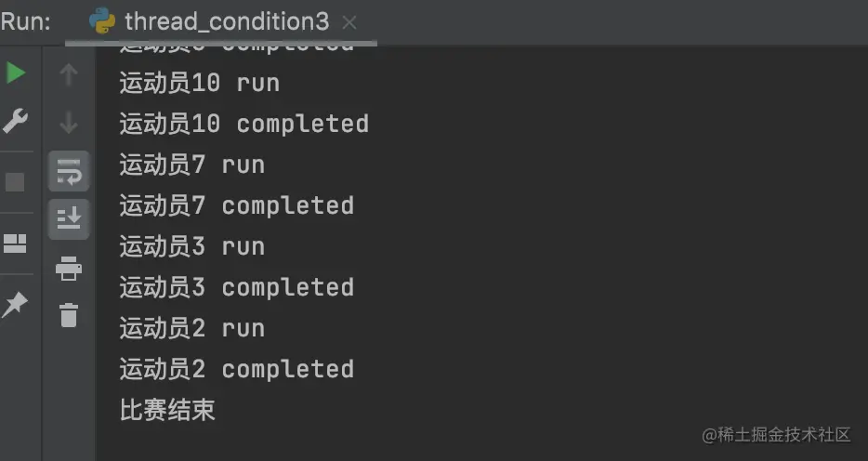Viewport: 868px width, 461px height.
Task: Click the Python icon on the thread_condition3 tab
Action: click(x=102, y=21)
